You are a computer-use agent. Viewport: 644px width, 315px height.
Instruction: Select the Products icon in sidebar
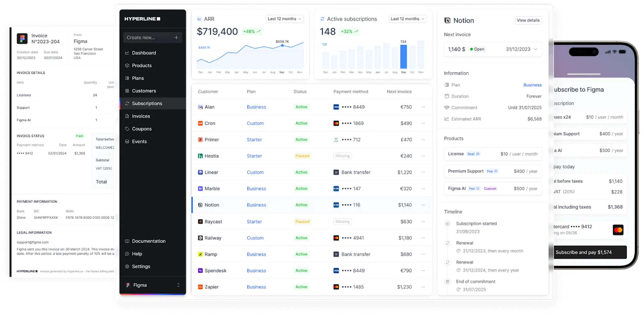[127, 65]
